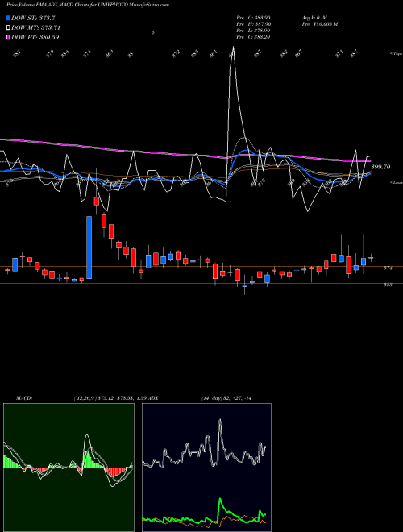Click the Pre C: 383.20 value
The image size is (403, 532).
coord(253,37)
